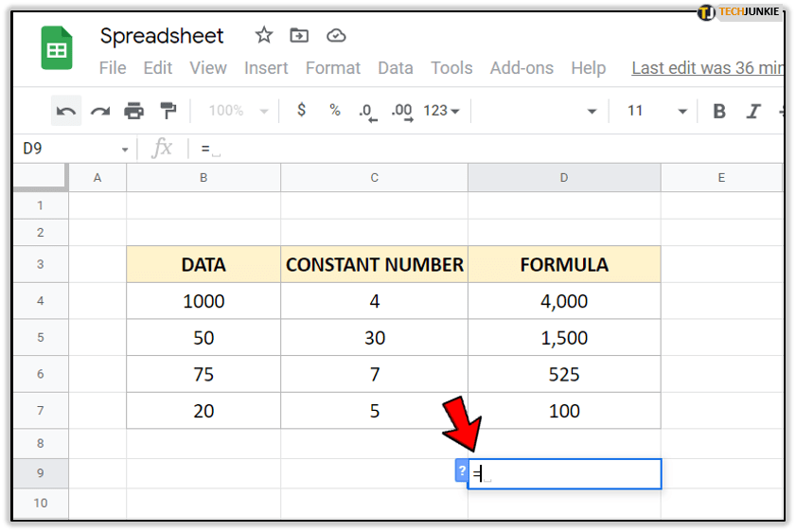796x532 pixels.
Task: Open the Google Sheets home logo
Action: [57, 48]
